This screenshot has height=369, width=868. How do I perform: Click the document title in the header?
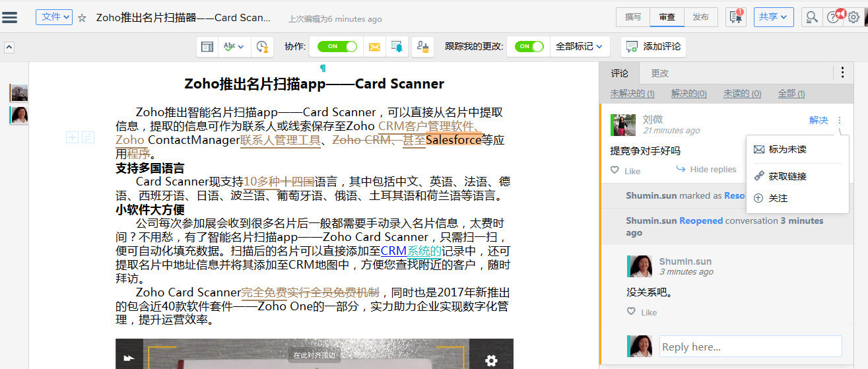point(184,18)
